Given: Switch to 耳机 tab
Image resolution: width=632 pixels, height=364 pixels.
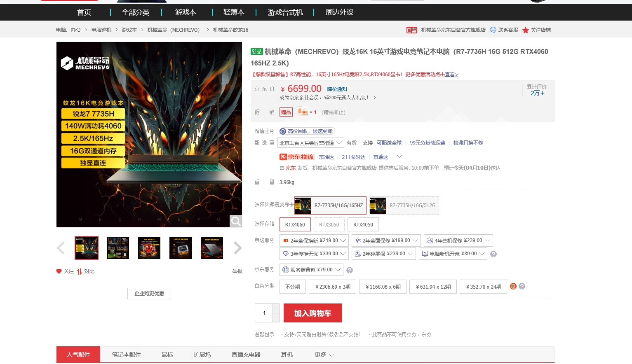Looking at the screenshot, I should click(x=287, y=355).
